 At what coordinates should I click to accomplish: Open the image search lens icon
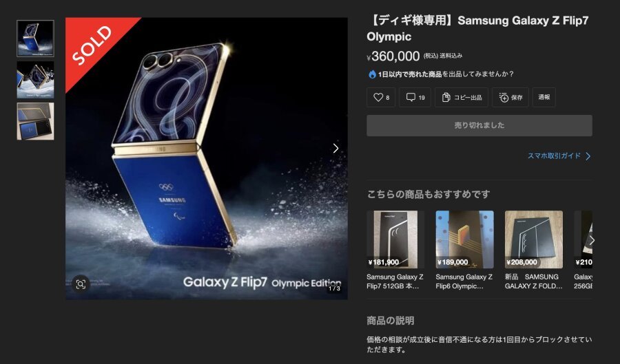click(x=81, y=284)
